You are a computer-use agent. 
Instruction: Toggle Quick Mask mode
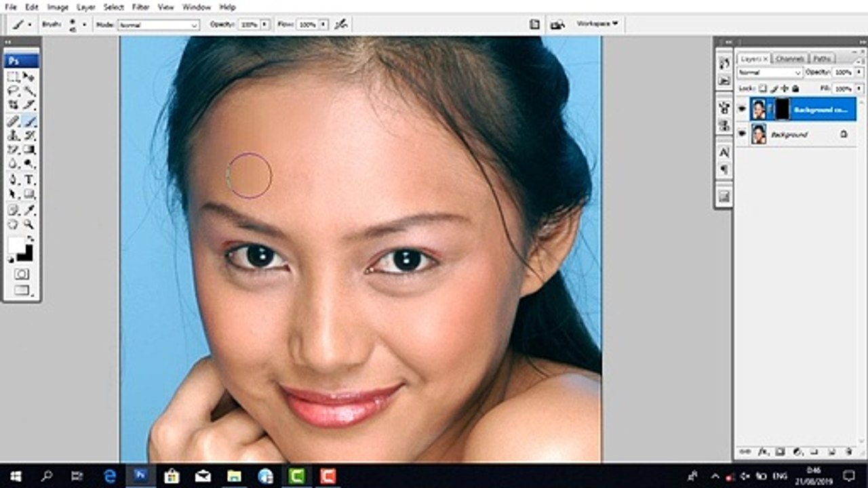click(x=22, y=274)
